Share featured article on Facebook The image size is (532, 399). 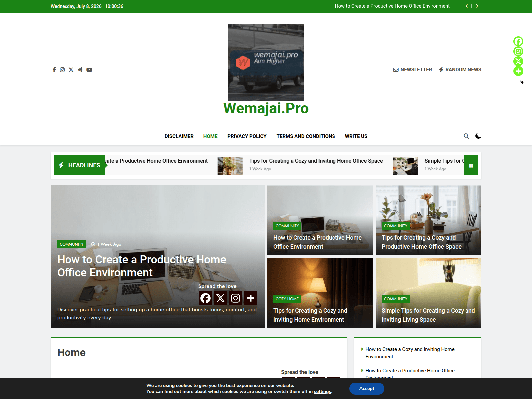(x=206, y=298)
